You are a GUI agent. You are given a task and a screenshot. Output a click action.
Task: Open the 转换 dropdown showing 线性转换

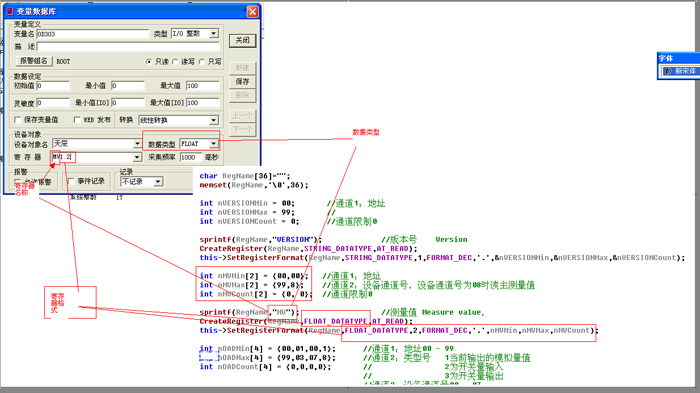[x=213, y=120]
